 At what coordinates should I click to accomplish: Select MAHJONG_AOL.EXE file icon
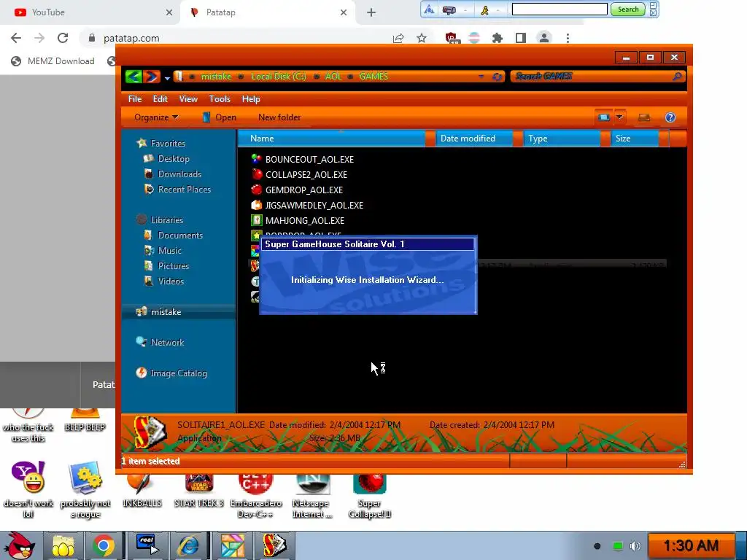[257, 220]
